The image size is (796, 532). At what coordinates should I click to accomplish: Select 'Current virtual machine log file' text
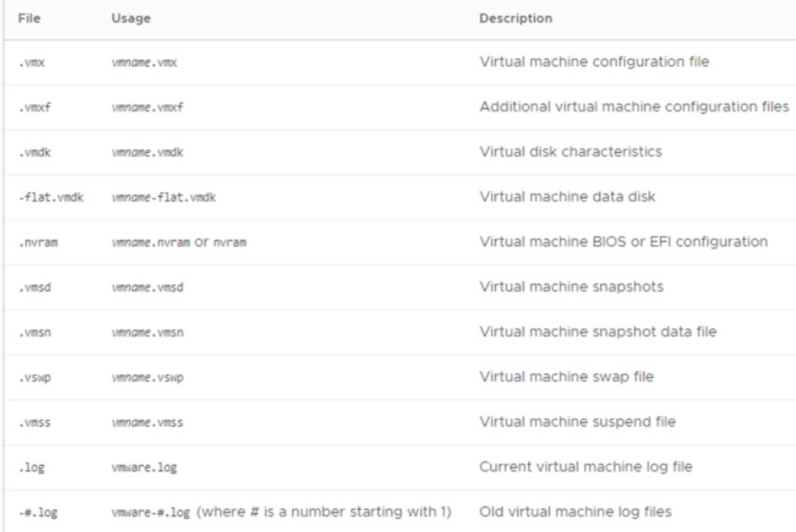585,466
